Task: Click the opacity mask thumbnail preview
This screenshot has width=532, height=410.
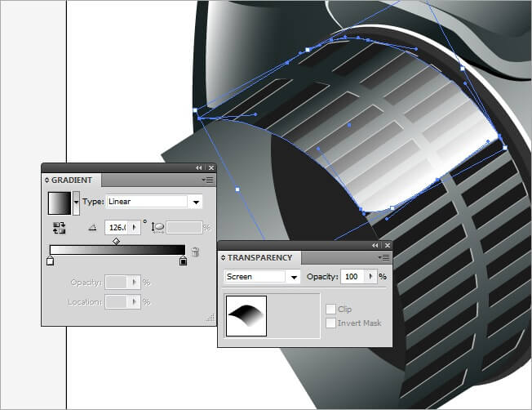Action: pos(247,314)
